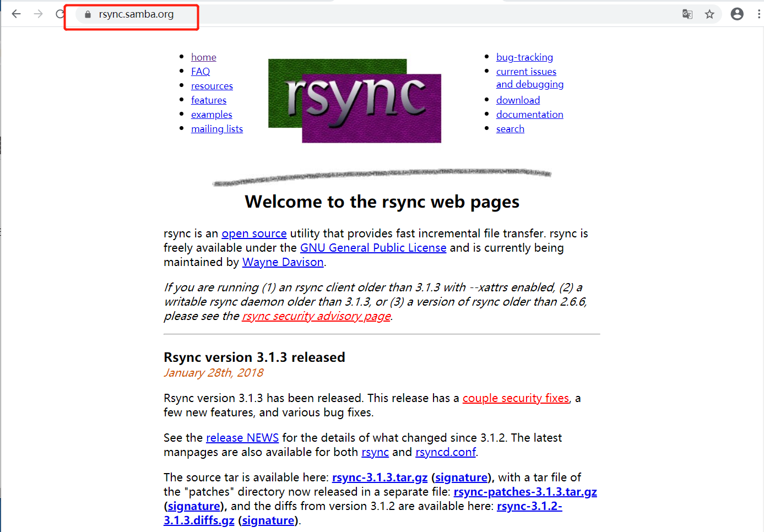This screenshot has width=764, height=532.
Task: Open the browser profile avatar
Action: [737, 14]
